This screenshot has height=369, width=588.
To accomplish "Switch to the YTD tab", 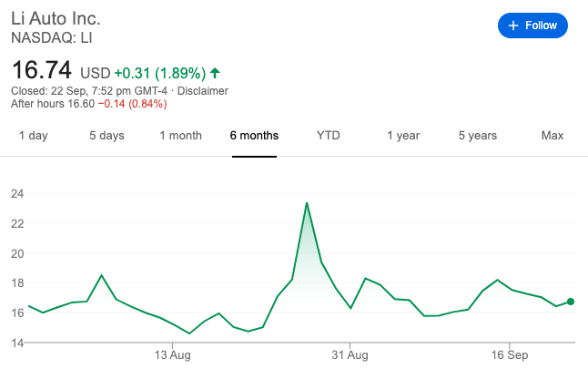I will point(328,136).
